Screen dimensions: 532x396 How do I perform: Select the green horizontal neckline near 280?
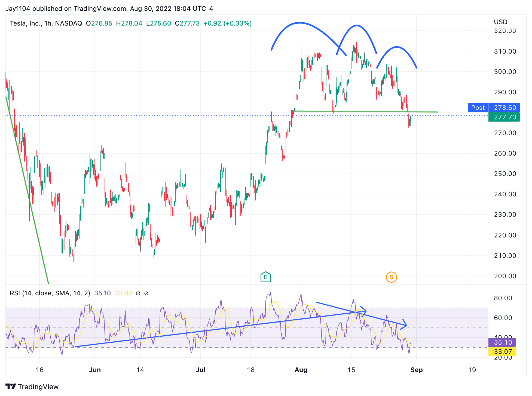[x=367, y=112]
